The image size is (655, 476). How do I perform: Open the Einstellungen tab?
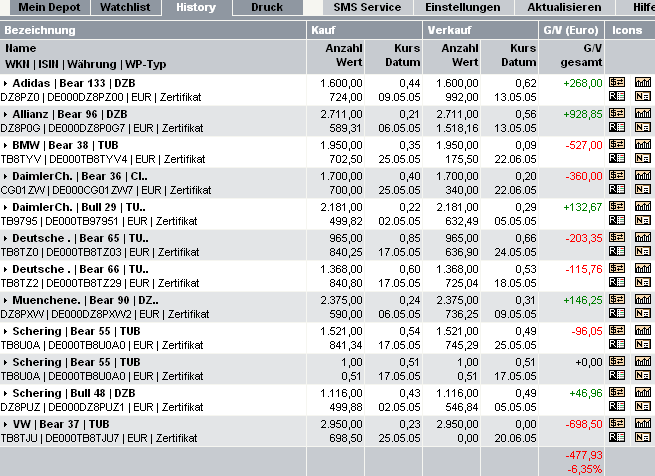461,7
